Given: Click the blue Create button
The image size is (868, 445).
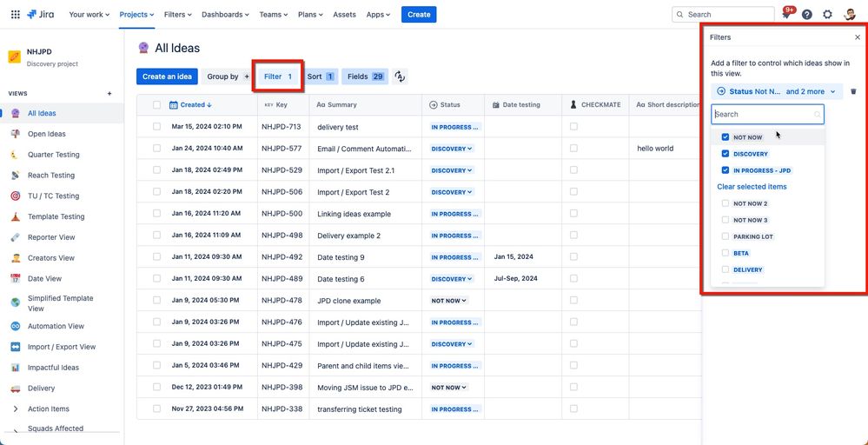Looking at the screenshot, I should click(419, 15).
